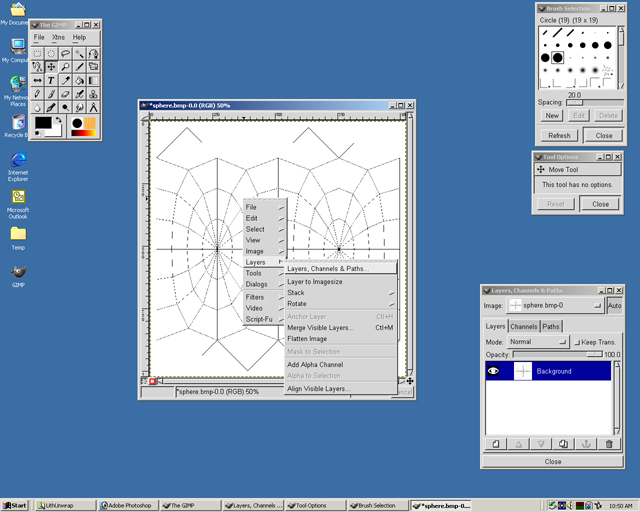Create a new layer in Layers dialog

pyautogui.click(x=496, y=444)
